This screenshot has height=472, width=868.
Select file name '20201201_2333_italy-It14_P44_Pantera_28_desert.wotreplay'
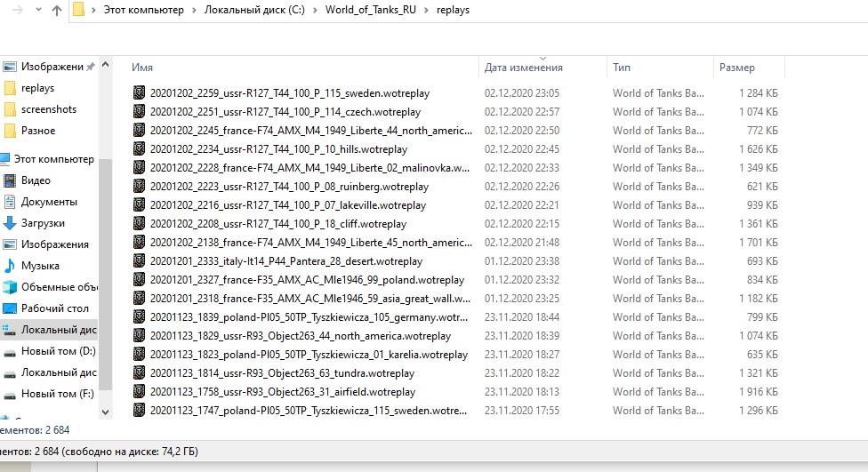point(286,261)
